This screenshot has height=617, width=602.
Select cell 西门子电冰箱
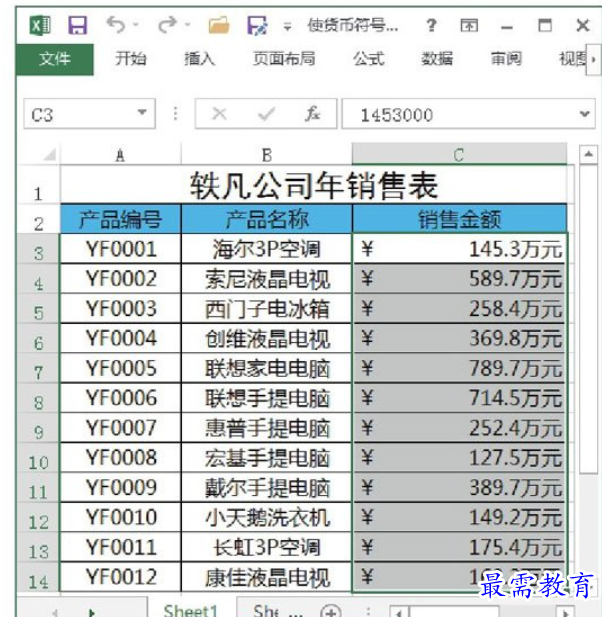click(x=266, y=308)
